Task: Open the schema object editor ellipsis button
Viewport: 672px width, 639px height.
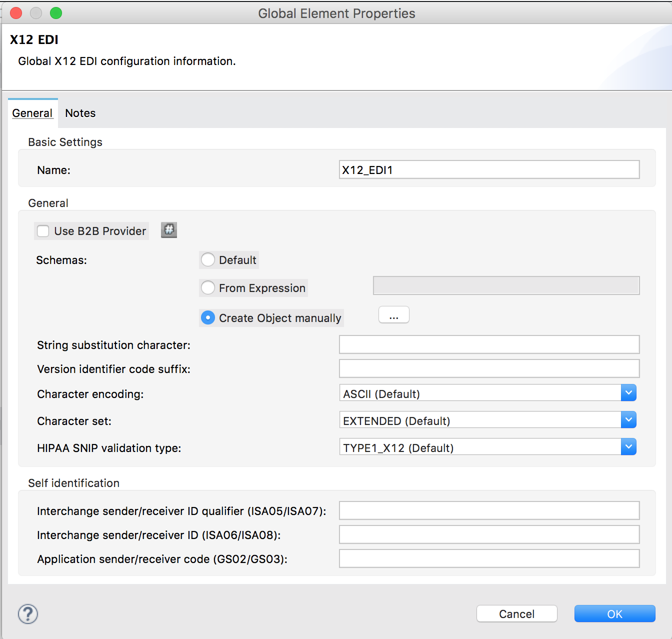Action: click(394, 315)
